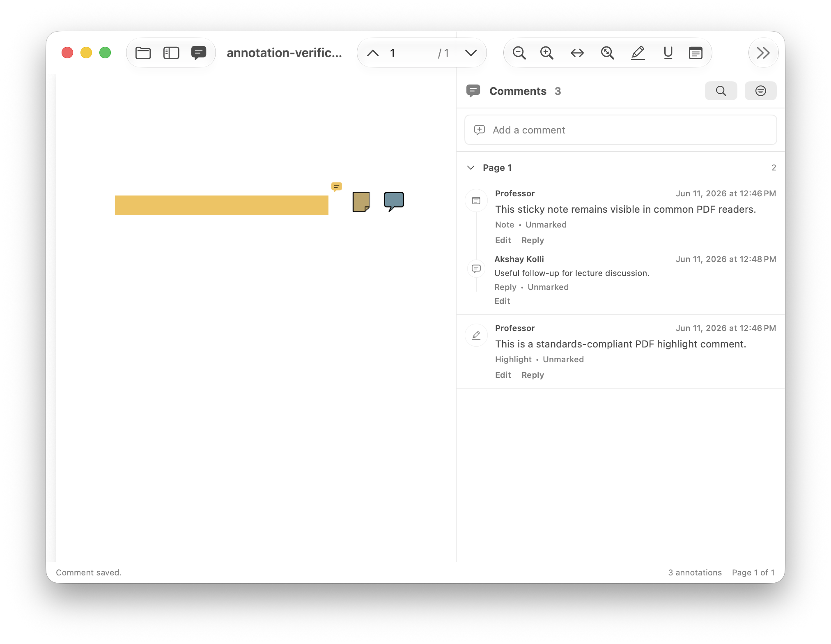Click the document title annotation-verific...
Screen dimensions: 831x644
click(x=284, y=53)
